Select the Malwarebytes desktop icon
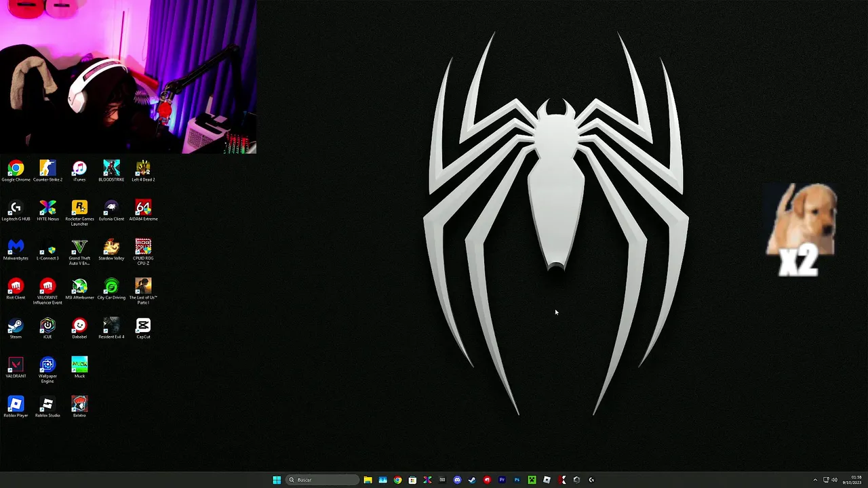Screen dimensions: 868x488 (16, 249)
